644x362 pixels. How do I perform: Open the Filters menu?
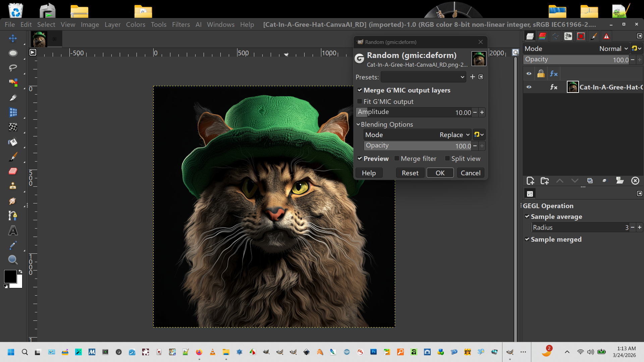(x=181, y=24)
